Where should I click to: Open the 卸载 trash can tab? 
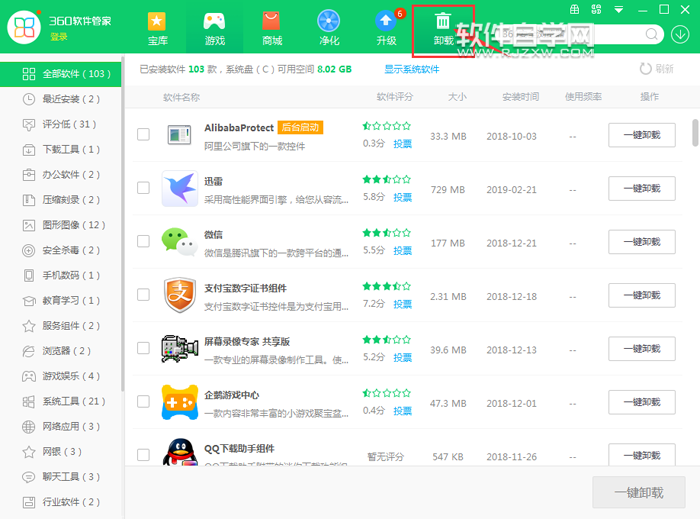coord(443,29)
